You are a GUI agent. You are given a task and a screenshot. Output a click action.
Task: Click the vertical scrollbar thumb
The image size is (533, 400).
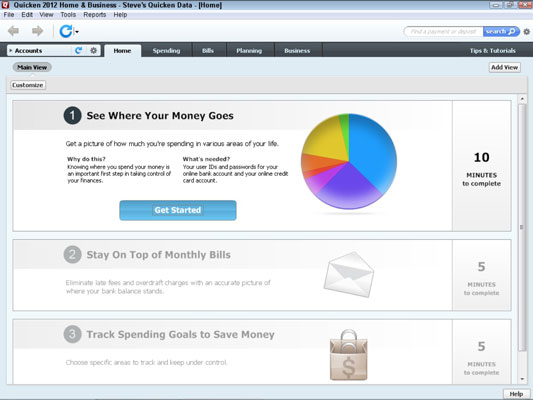coord(522,227)
